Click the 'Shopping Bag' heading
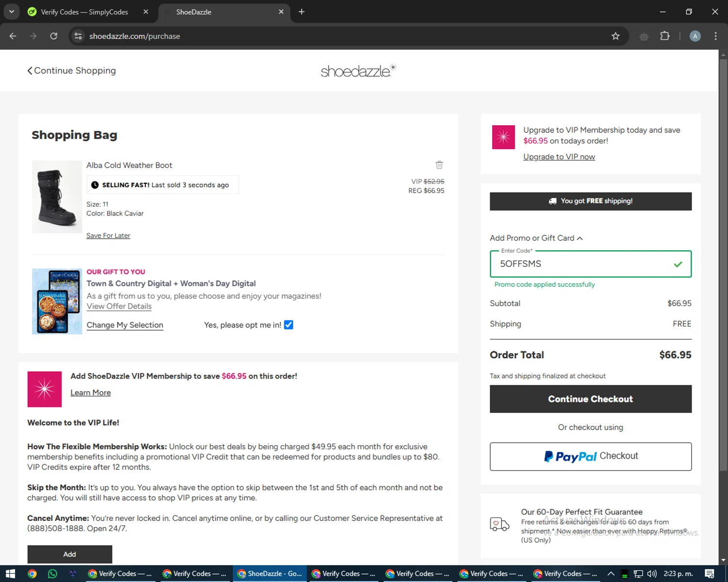The height and width of the screenshot is (582, 728). [x=75, y=135]
